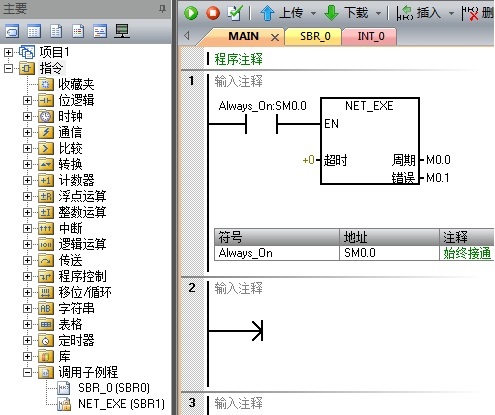Click the green Run PLC icon

[x=191, y=13]
